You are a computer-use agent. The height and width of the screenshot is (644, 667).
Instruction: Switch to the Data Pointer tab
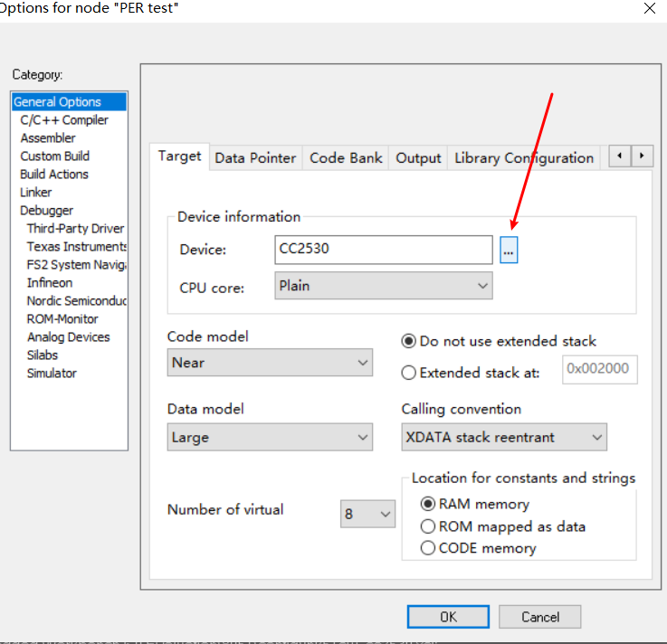[255, 158]
